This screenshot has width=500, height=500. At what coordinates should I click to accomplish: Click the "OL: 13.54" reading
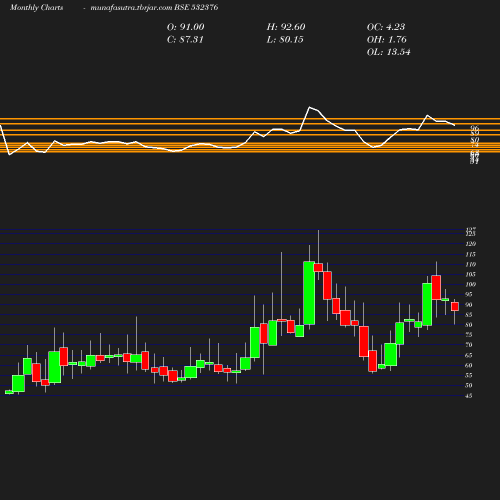(x=388, y=52)
